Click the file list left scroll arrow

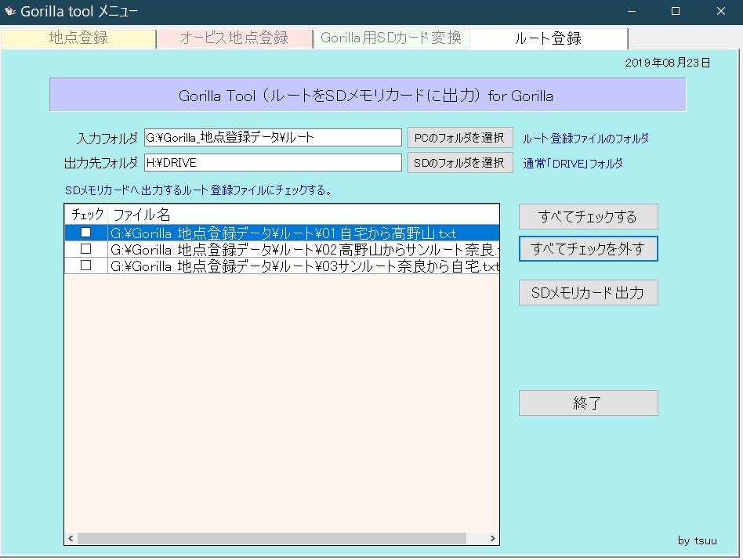click(71, 539)
